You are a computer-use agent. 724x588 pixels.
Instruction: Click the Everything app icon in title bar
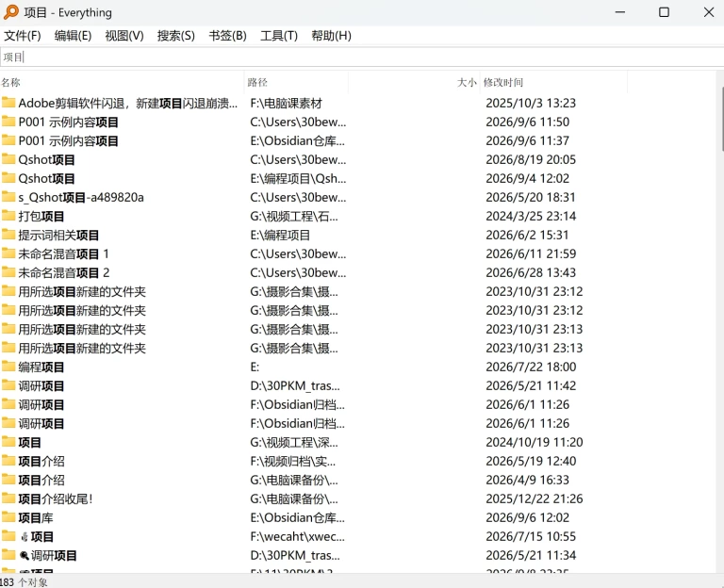point(11,12)
